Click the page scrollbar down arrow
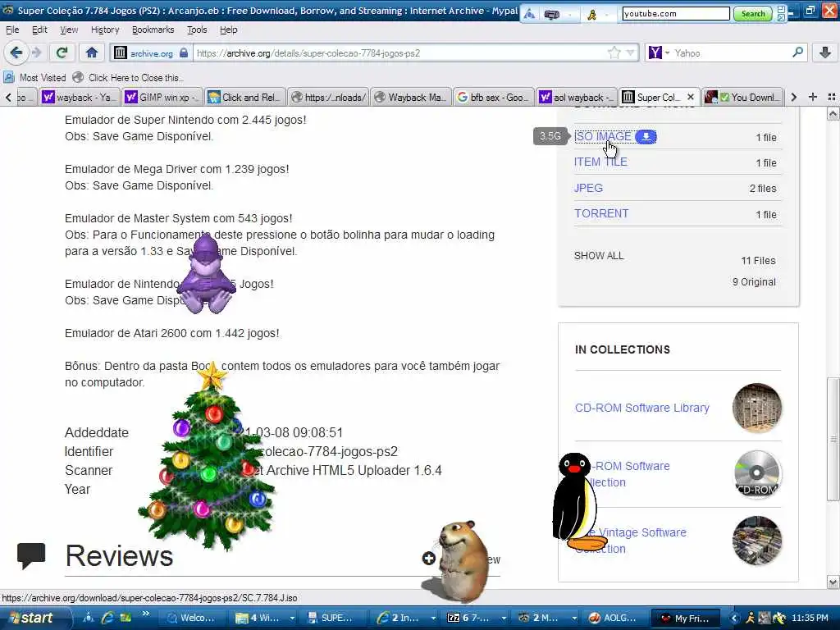The image size is (840, 630). click(833, 582)
